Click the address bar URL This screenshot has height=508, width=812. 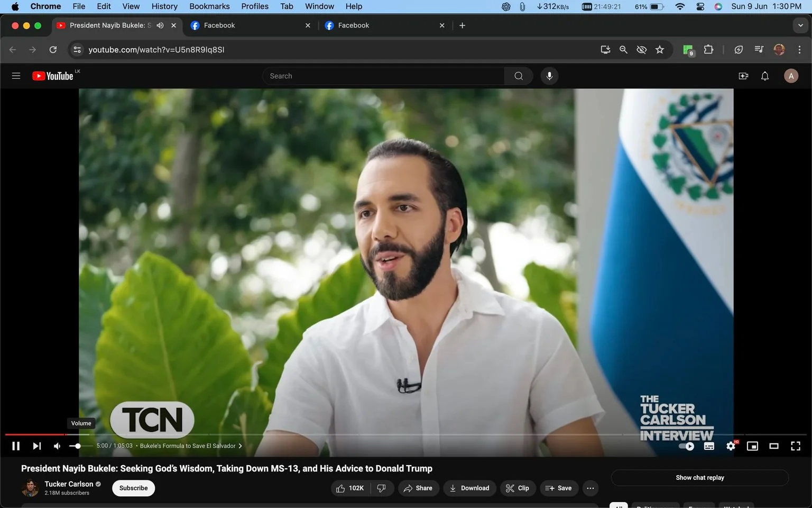[156, 49]
